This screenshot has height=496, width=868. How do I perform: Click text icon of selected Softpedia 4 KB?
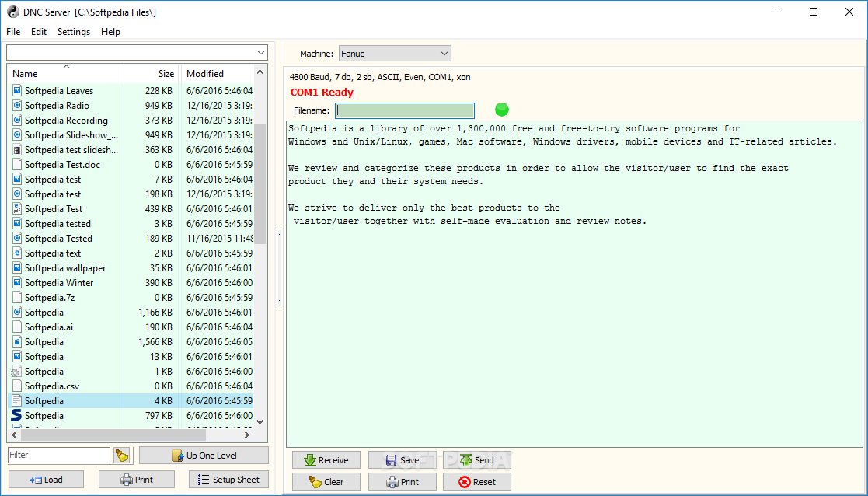(x=16, y=400)
